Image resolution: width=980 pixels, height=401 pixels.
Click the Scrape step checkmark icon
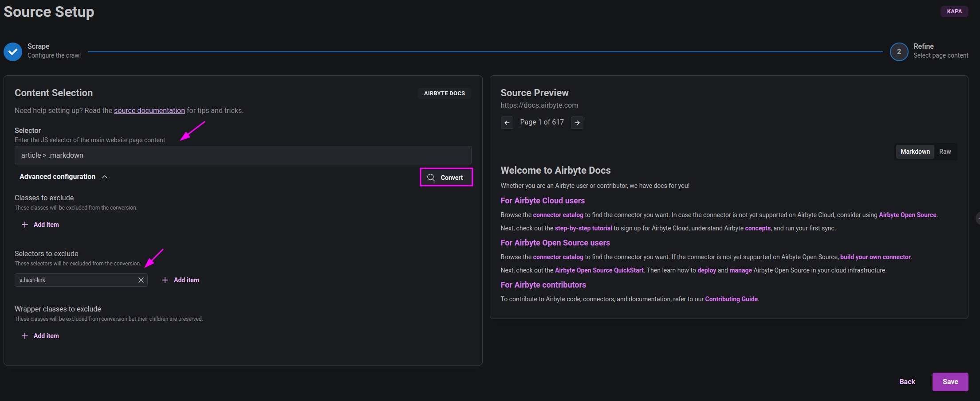(x=13, y=52)
